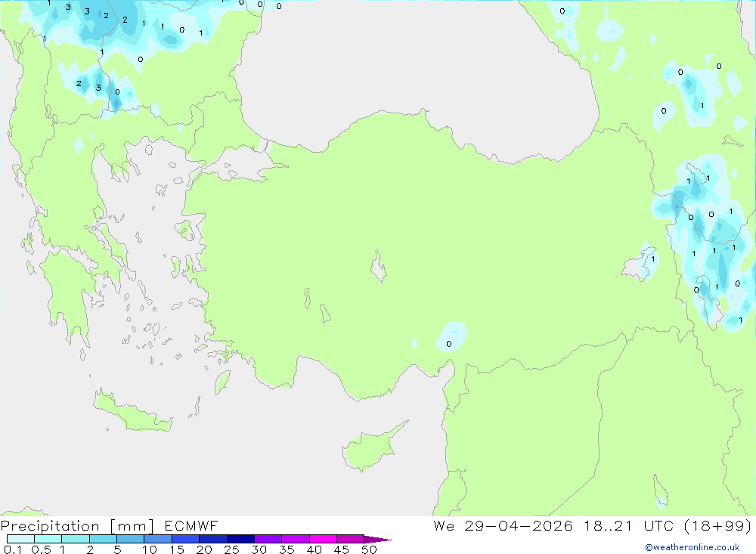Click the legend value '15'
The width and height of the screenshot is (756, 554).
(177, 549)
